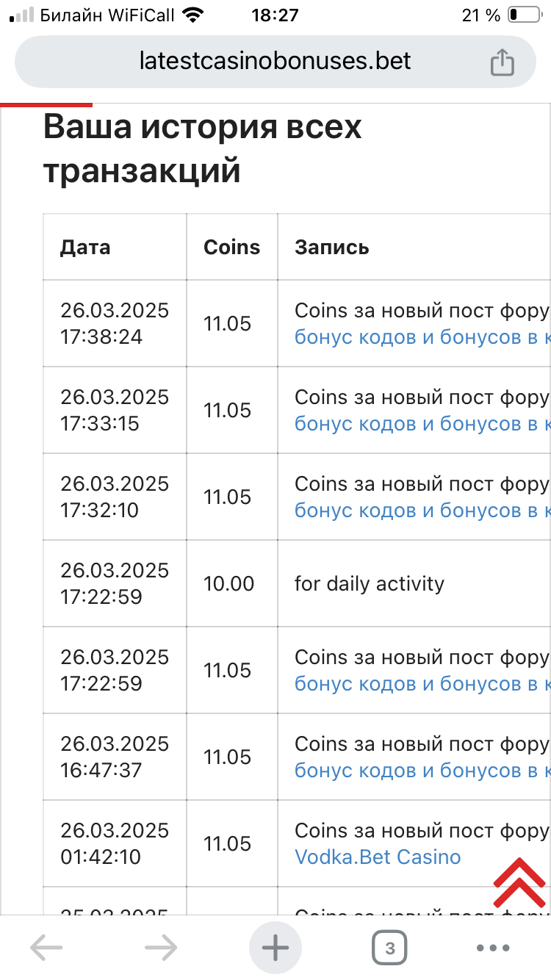
Task: Tap the 10.00 coins amount cell
Action: [228, 584]
